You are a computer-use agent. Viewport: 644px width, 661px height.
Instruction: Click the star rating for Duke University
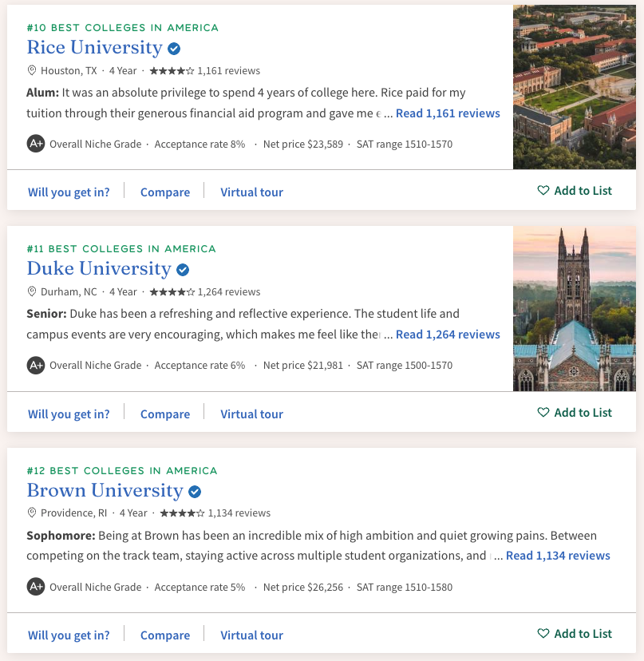(172, 292)
